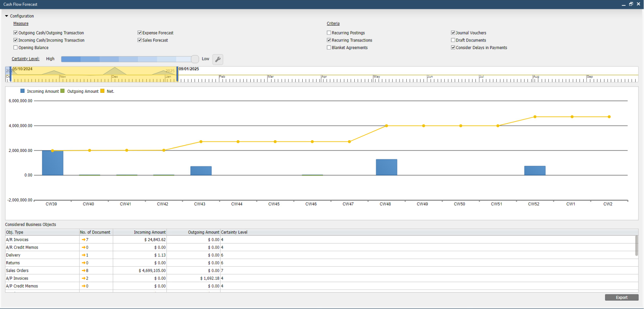
Task: Enable the Draft Documents checkbox
Action: pyautogui.click(x=453, y=40)
